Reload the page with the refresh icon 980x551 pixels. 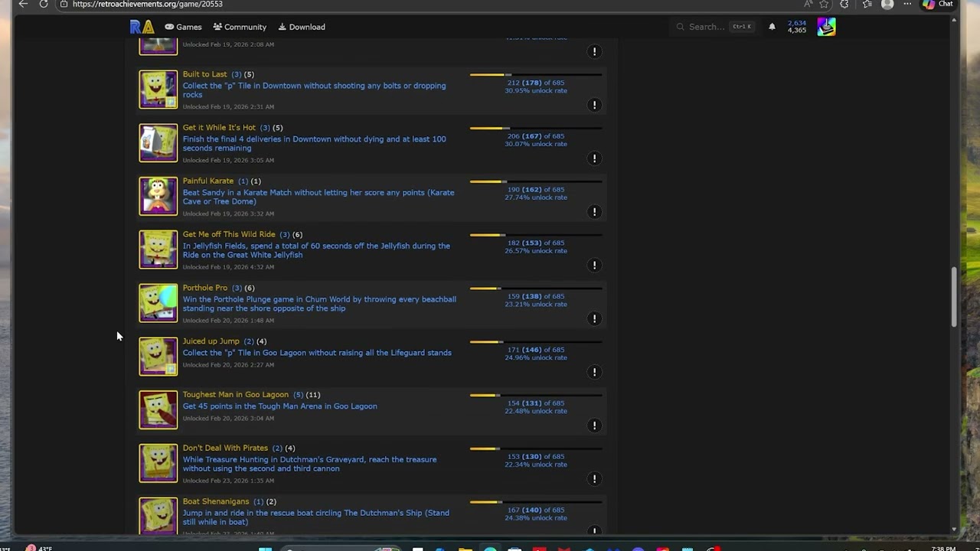(44, 5)
